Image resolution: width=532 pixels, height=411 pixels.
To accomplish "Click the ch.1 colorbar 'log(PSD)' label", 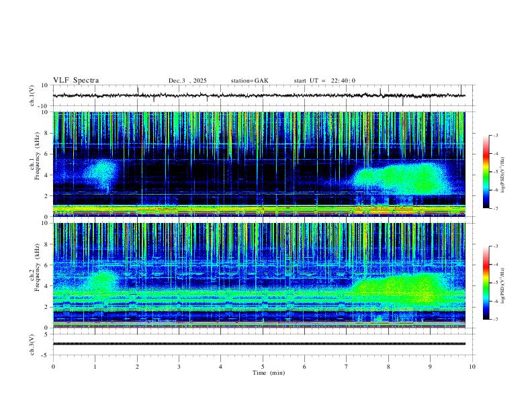I will point(503,175).
